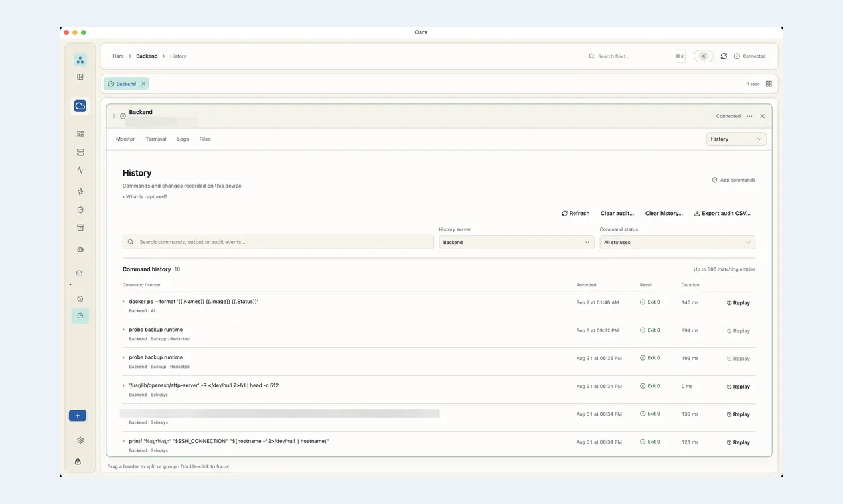This screenshot has width=843, height=504.
Task: Click Clear history... button
Action: (x=664, y=214)
